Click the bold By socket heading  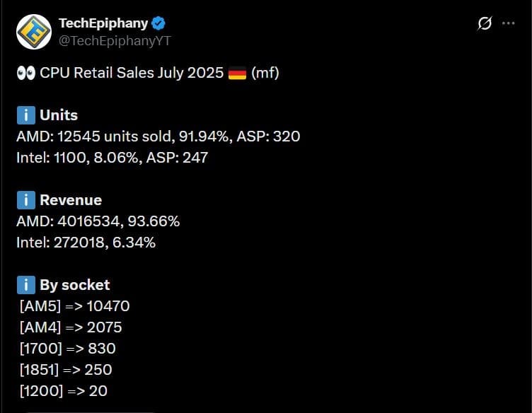tap(75, 285)
